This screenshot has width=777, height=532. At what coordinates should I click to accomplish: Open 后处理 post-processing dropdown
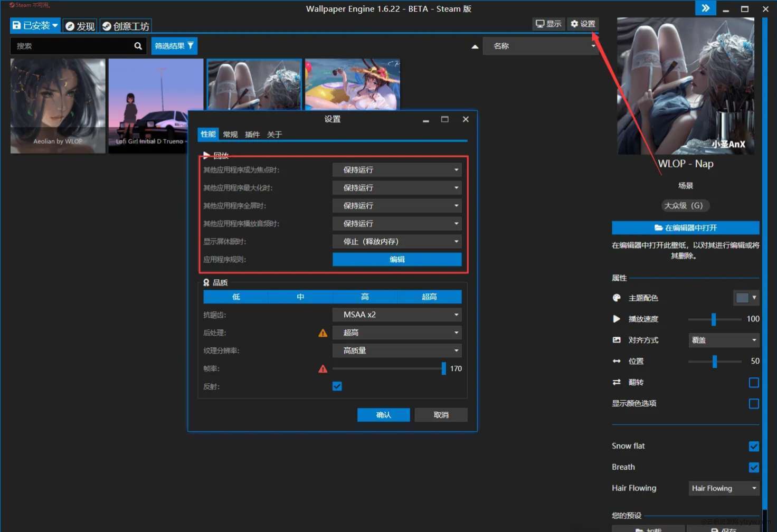tap(397, 332)
